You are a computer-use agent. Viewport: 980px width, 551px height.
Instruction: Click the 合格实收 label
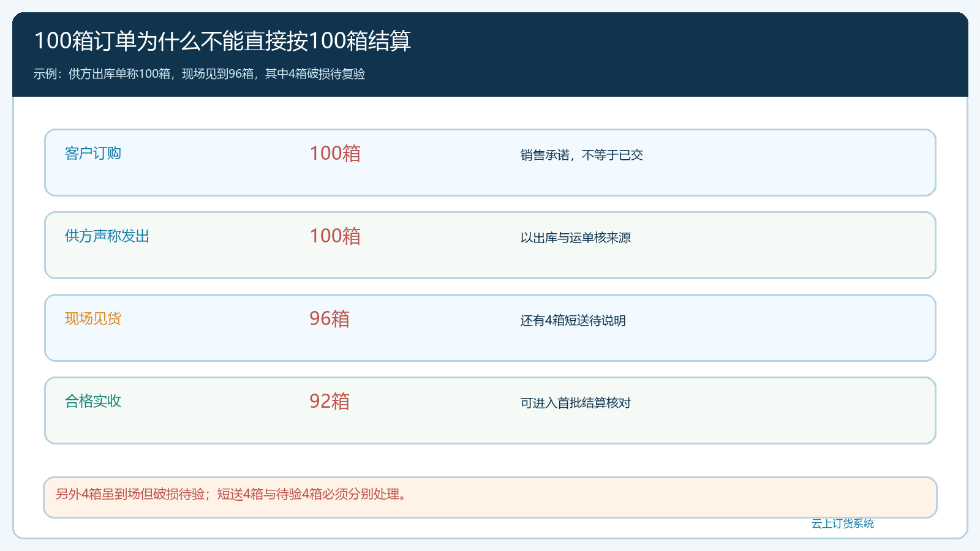tap(93, 401)
